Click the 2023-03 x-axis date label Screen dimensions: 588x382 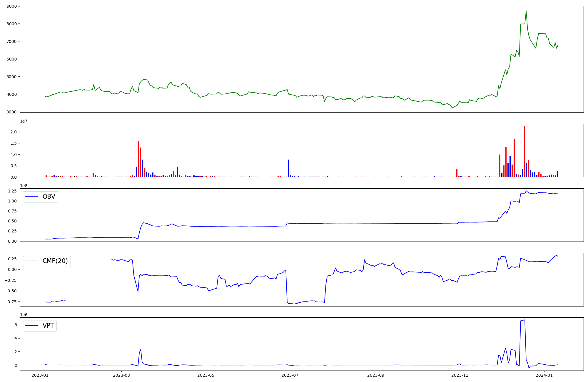[x=121, y=375]
